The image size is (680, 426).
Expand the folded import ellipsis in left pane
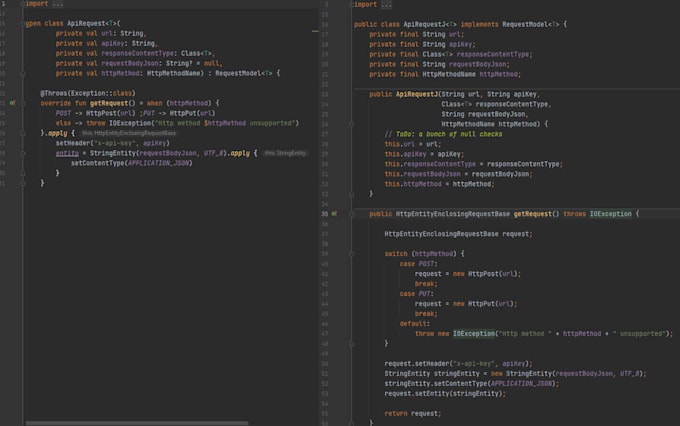coord(58,4)
